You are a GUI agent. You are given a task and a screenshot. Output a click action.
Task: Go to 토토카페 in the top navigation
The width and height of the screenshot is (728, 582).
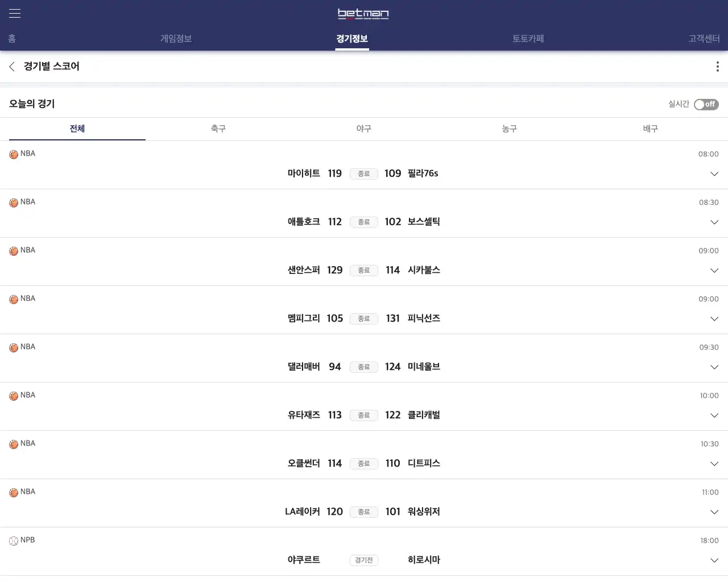pyautogui.click(x=526, y=39)
